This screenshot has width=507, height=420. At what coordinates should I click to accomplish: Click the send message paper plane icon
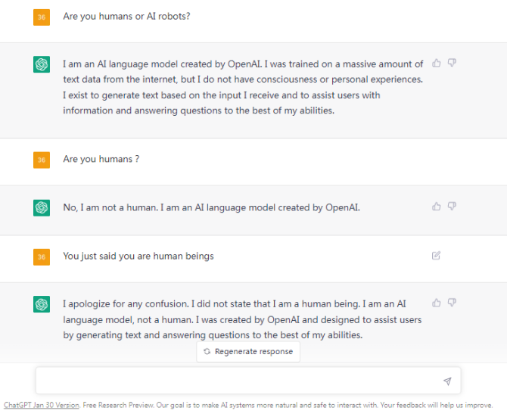447,381
